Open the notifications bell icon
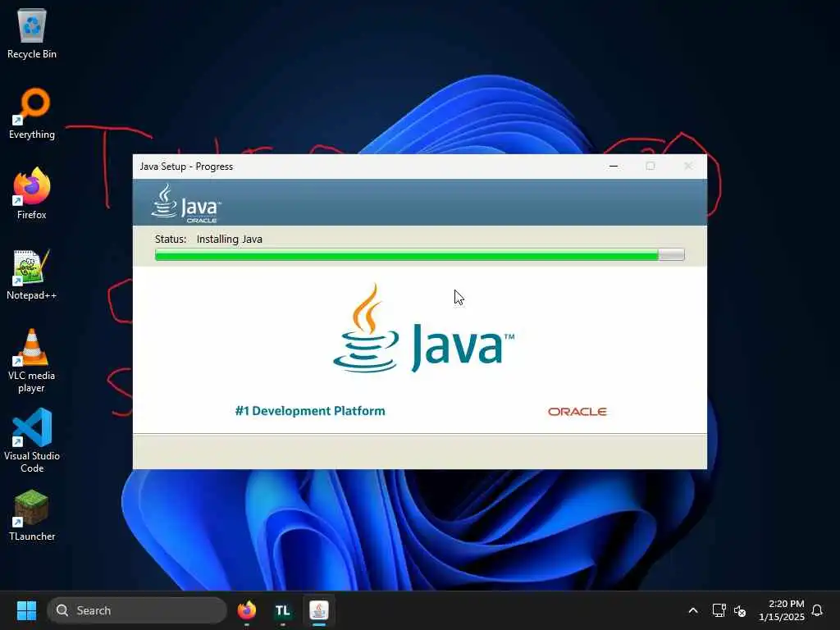840x630 pixels. pyautogui.click(x=817, y=610)
